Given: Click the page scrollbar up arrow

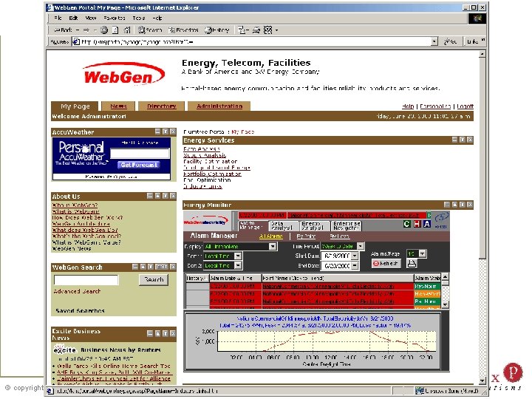Looking at the screenshot, I should click(482, 54).
